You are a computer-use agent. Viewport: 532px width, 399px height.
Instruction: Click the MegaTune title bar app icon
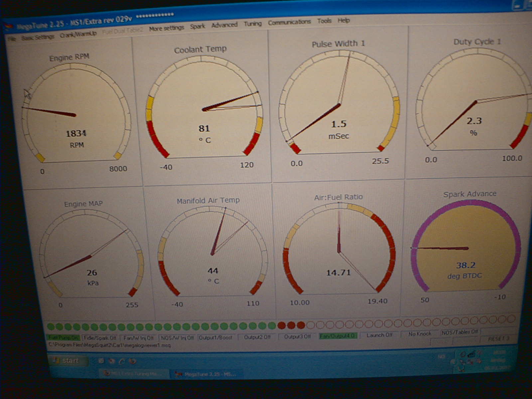click(9, 27)
